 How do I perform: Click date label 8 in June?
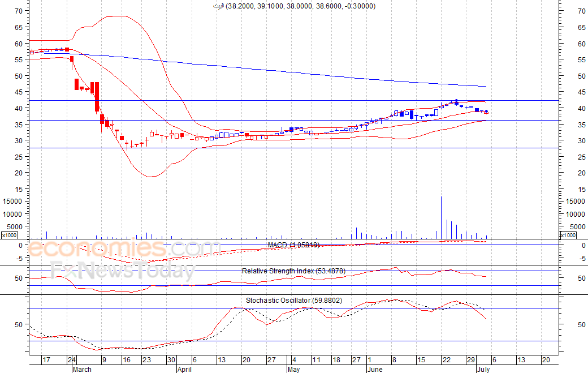(394, 360)
